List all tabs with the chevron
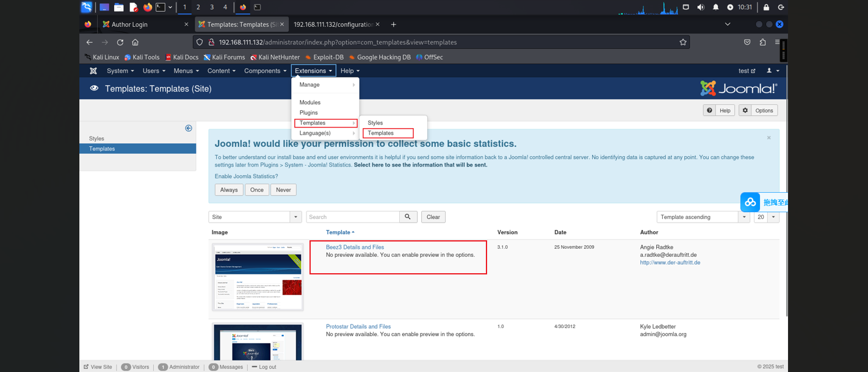This screenshot has height=372, width=868. point(728,24)
